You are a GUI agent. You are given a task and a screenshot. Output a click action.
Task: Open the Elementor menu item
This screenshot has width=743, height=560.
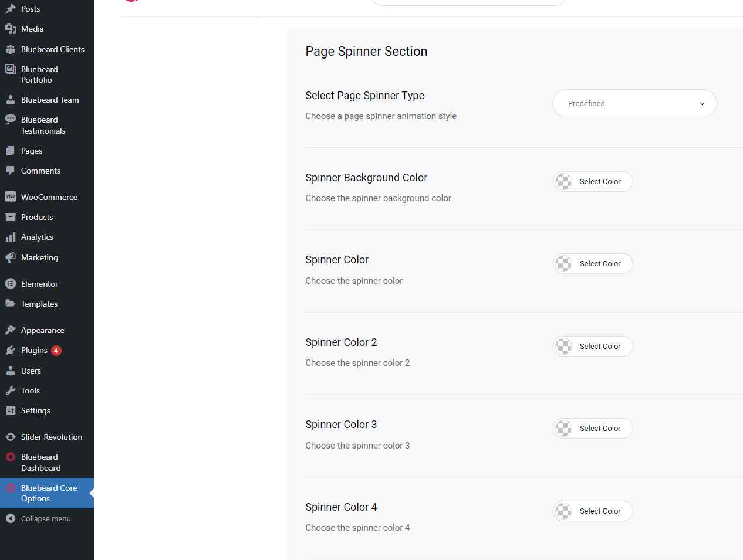click(47, 284)
